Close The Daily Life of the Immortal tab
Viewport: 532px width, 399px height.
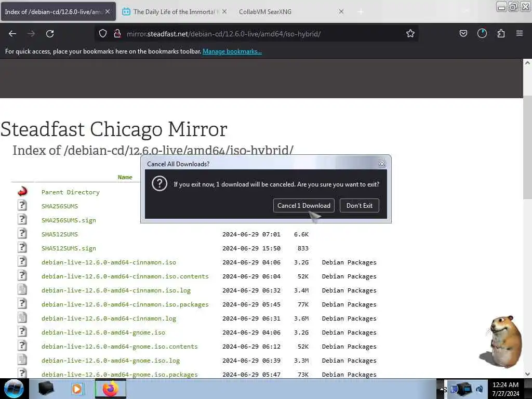tap(224, 11)
